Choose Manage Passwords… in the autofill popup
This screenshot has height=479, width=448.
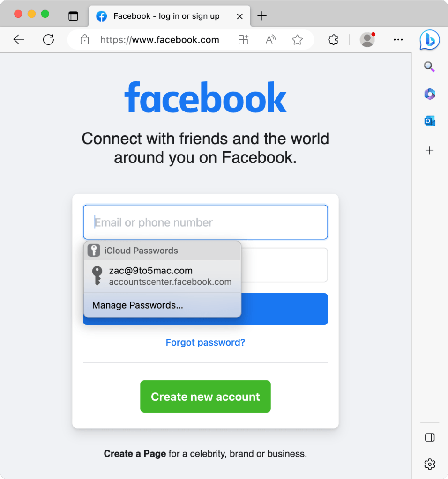click(163, 305)
